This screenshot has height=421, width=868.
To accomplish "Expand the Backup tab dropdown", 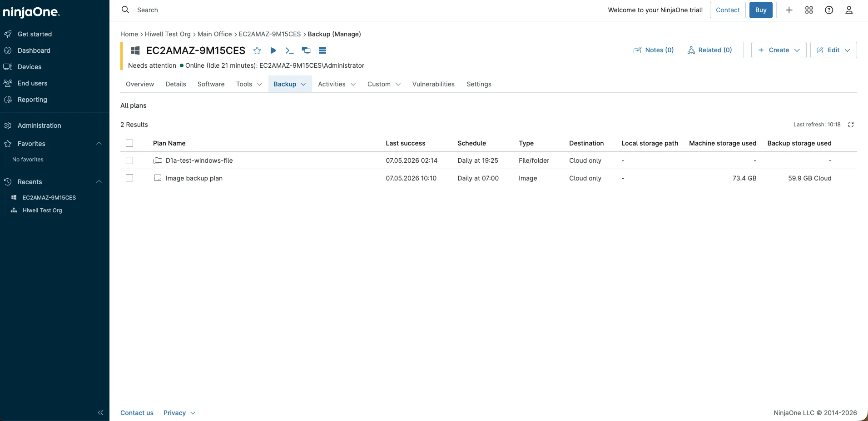I will (303, 85).
